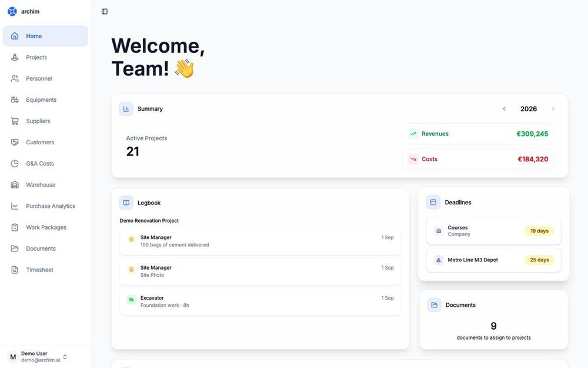Click the Summary card title
The width and height of the screenshot is (588, 368).
pyautogui.click(x=150, y=109)
